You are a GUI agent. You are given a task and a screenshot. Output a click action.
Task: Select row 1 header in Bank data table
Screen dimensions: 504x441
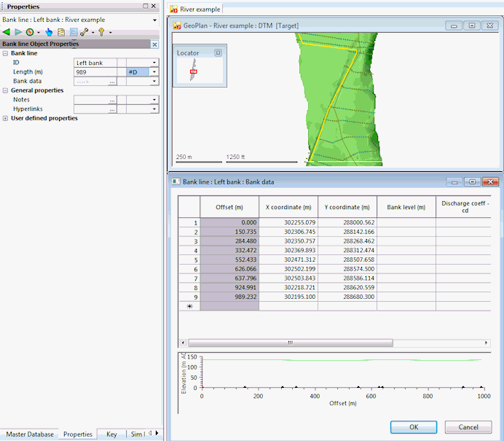tap(189, 222)
